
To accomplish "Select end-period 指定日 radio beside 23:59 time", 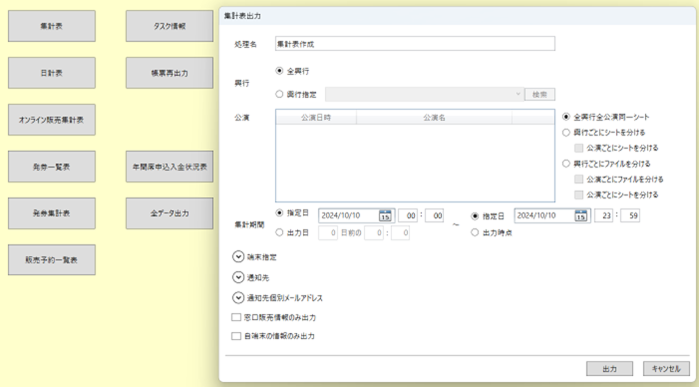I will [475, 216].
